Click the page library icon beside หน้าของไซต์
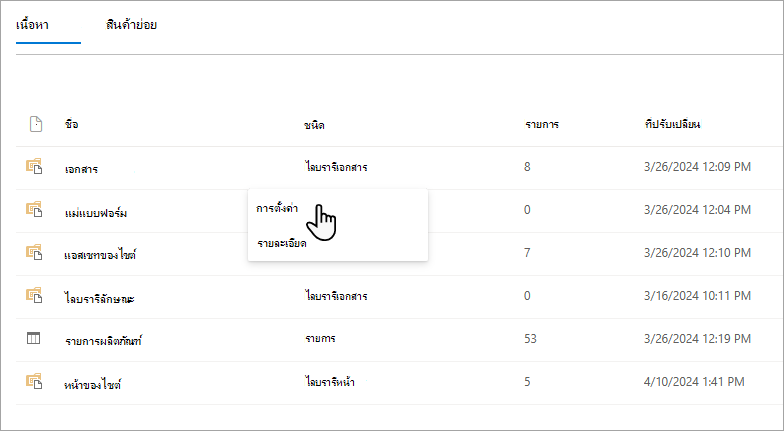The image size is (784, 431). pos(34,381)
